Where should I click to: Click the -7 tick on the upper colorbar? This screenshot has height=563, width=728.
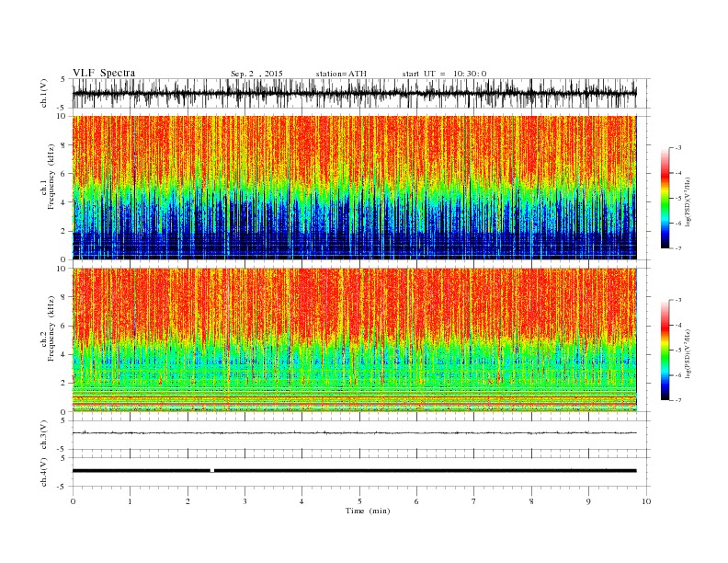(678, 248)
